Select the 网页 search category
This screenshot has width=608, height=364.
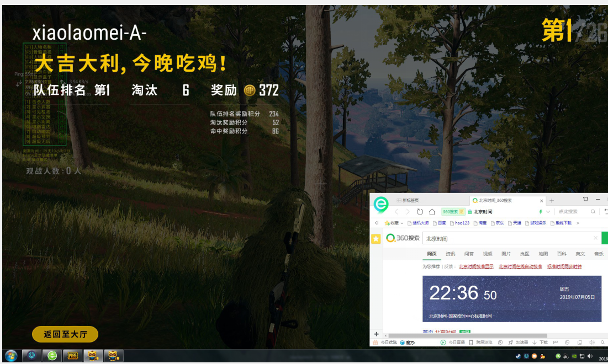pyautogui.click(x=432, y=254)
